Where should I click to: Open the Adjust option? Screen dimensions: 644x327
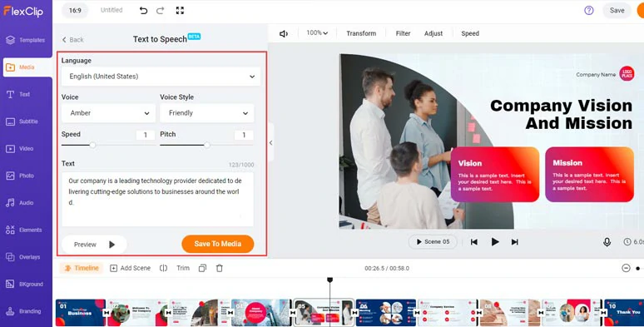point(433,33)
